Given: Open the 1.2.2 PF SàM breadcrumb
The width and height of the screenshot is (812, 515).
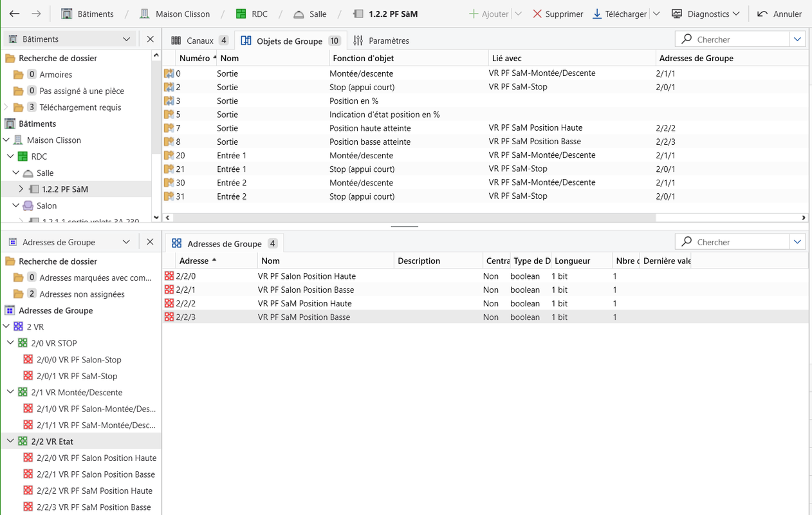Looking at the screenshot, I should click(x=385, y=14).
